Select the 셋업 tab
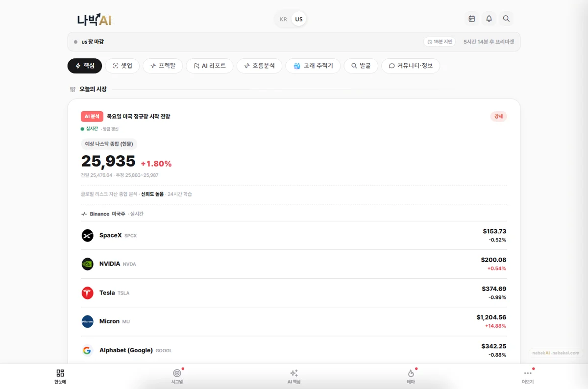588x389 pixels. pyautogui.click(x=122, y=66)
